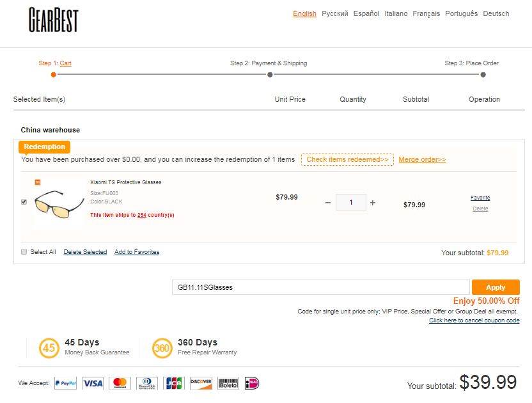Click the JCB card icon
Viewport: 532px width, 403px height.
coord(173,383)
